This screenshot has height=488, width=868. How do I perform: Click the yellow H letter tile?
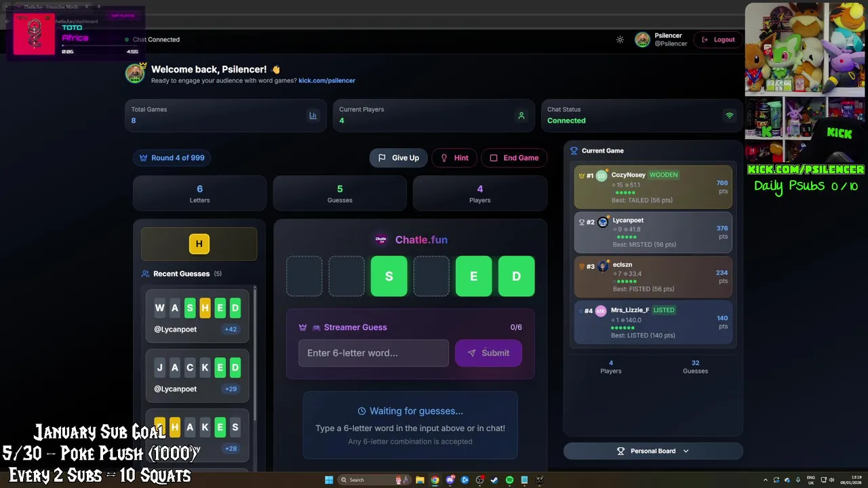point(199,244)
